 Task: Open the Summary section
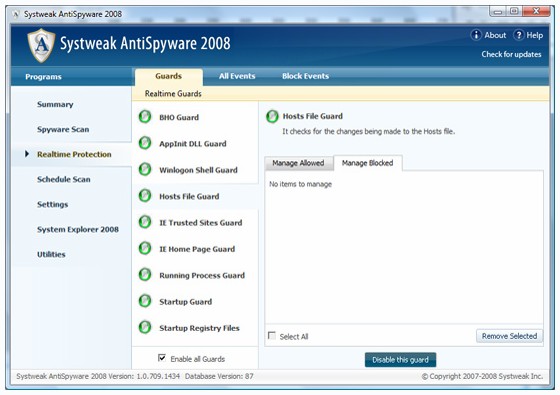pos(55,104)
